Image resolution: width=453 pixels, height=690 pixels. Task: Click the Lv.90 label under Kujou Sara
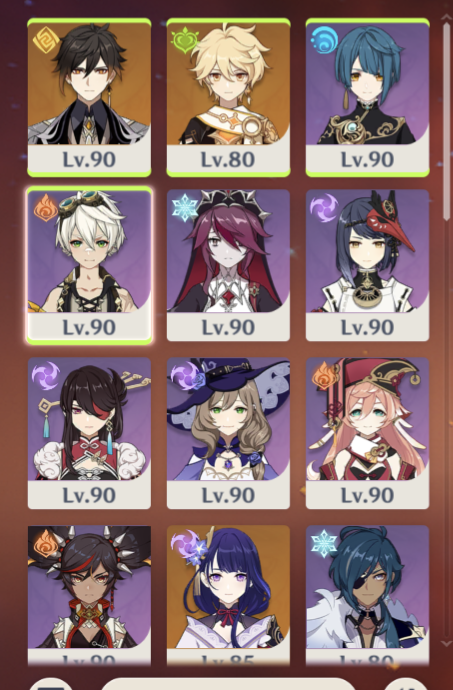pos(367,327)
